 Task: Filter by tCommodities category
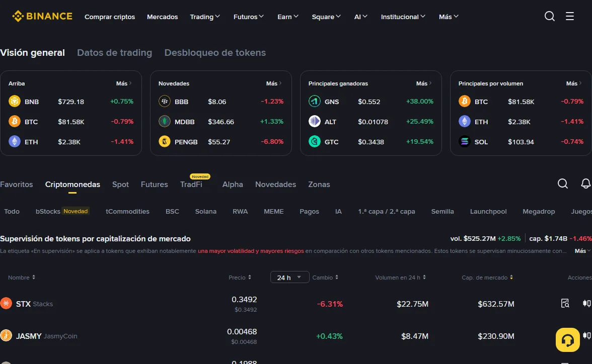[x=128, y=211]
